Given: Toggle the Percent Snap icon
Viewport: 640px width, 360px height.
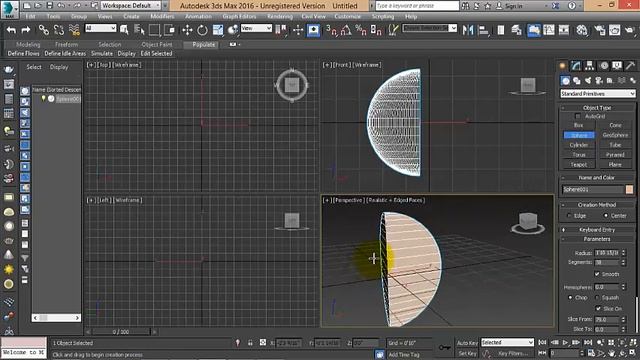Looking at the screenshot, I should (x=361, y=30).
